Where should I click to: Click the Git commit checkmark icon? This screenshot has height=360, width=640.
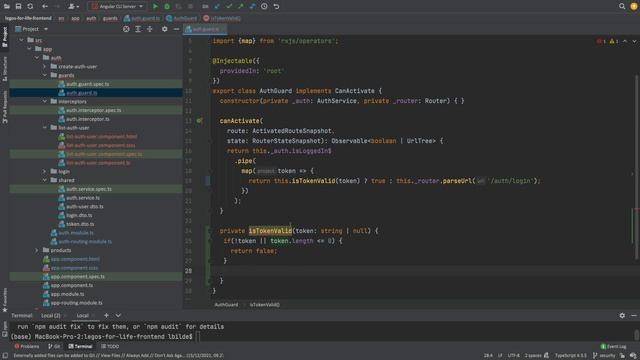229,7
